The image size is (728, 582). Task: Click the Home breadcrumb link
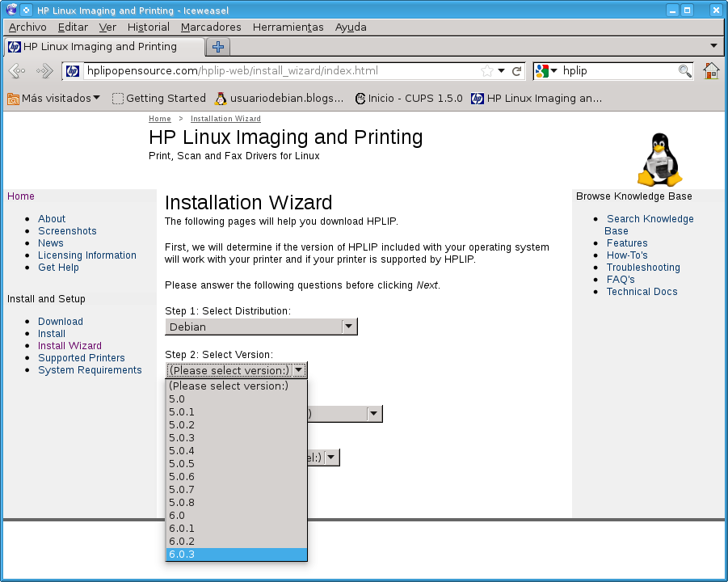(160, 119)
